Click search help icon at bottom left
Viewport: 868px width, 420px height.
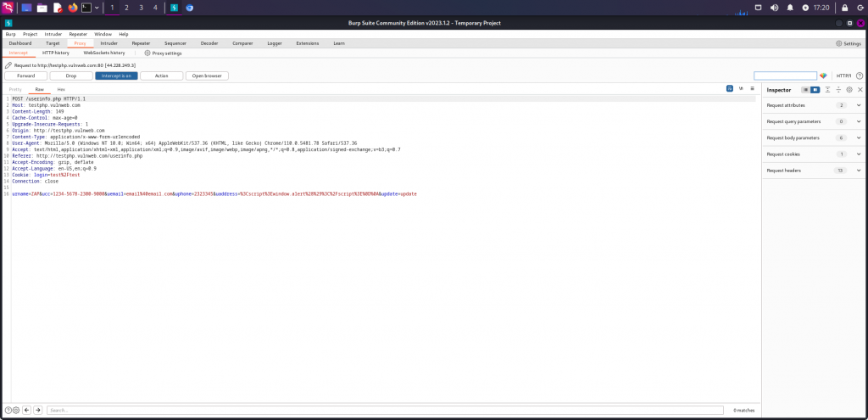(x=8, y=410)
